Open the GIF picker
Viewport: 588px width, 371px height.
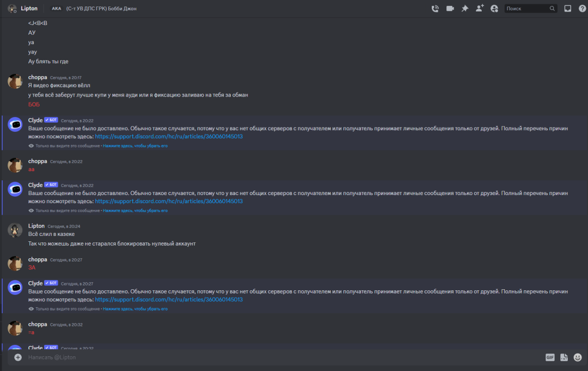[550, 357]
